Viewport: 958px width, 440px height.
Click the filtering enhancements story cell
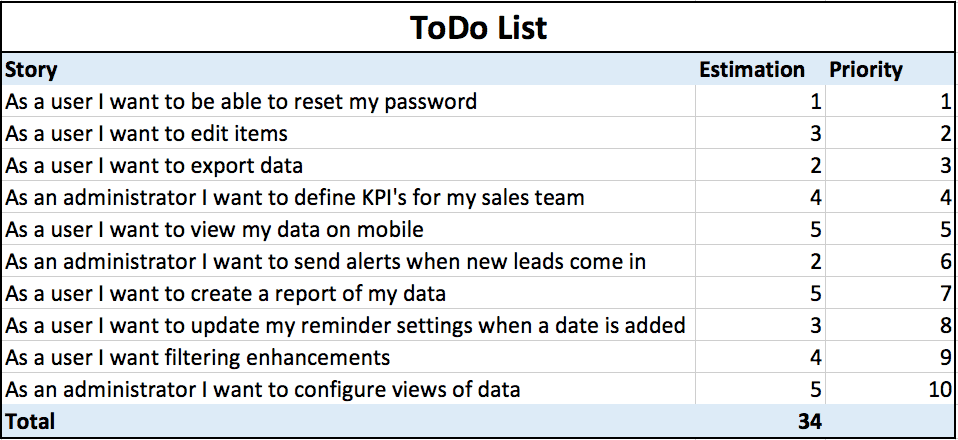click(x=197, y=358)
